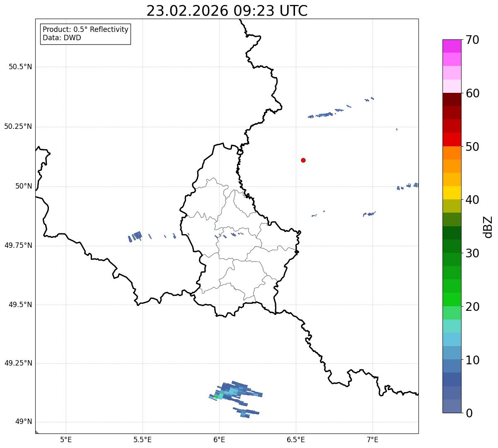498x448 pixels.
Task: Click the 5°E longitude label
Action: [x=66, y=440]
